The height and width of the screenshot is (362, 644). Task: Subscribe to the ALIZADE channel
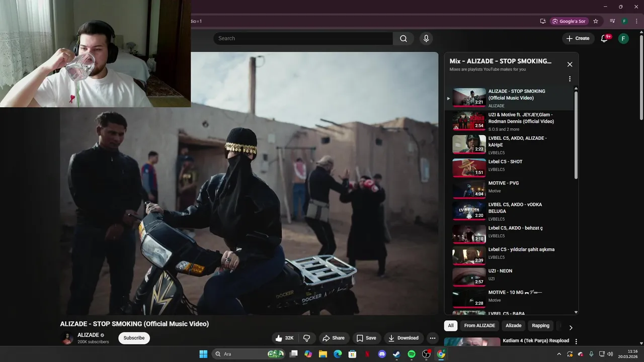[134, 338]
